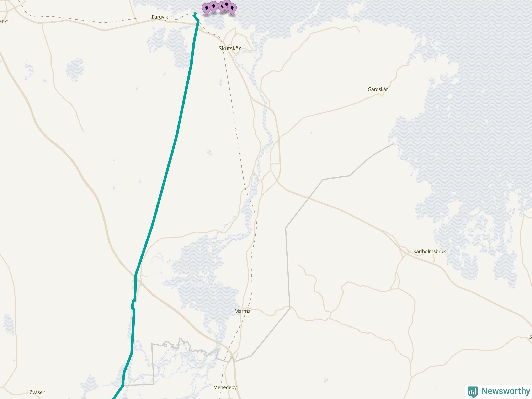This screenshot has height=399, width=532.
Task: Click the Lövåsen place label
Action: click(x=36, y=392)
